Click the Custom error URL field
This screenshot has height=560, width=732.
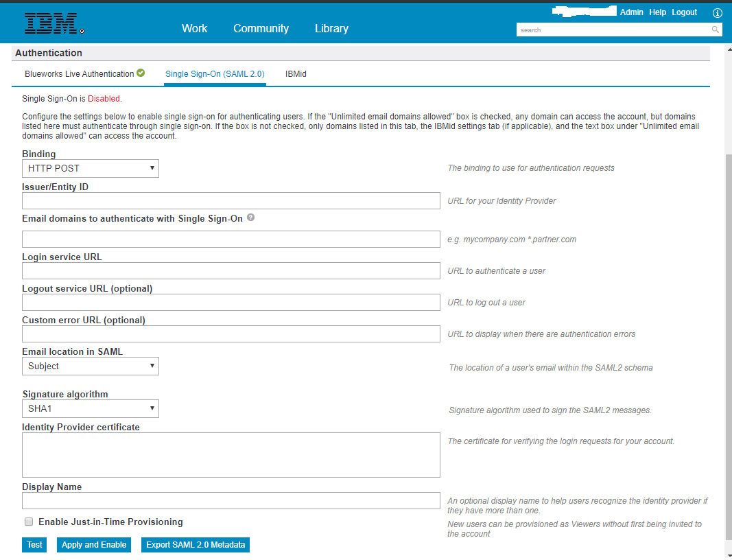[231, 334]
